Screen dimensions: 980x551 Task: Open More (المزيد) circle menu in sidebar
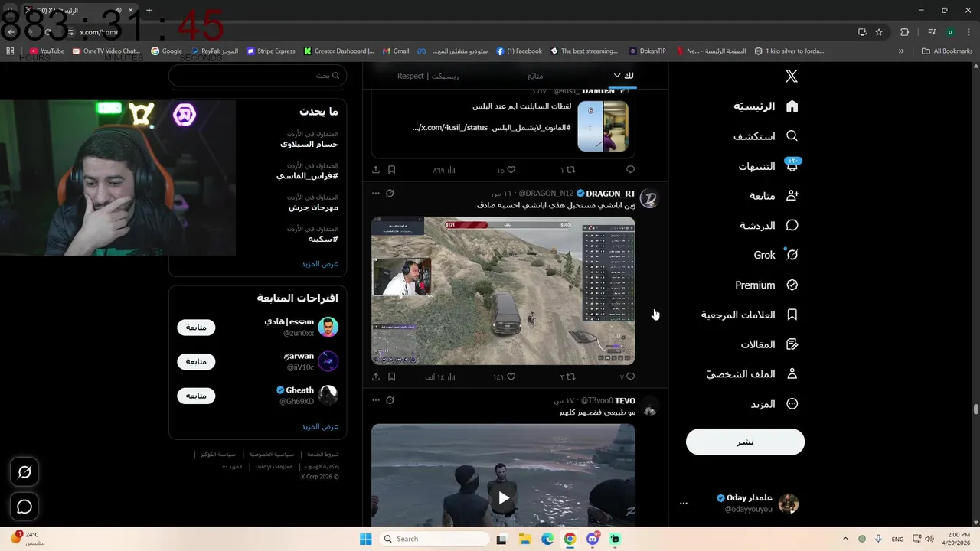pyautogui.click(x=792, y=404)
